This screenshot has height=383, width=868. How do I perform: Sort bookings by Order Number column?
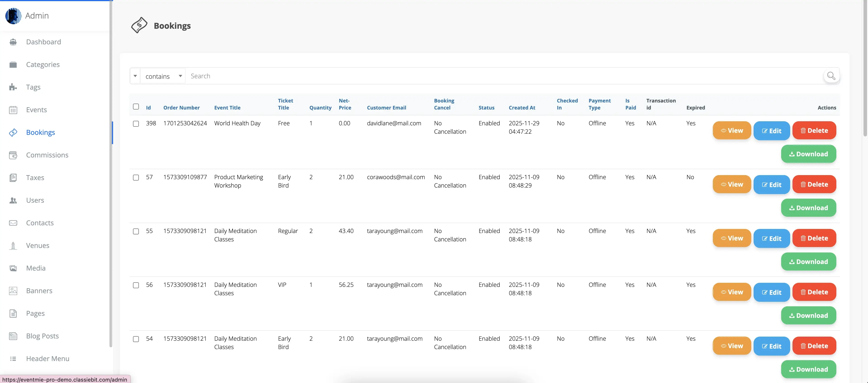click(x=181, y=107)
